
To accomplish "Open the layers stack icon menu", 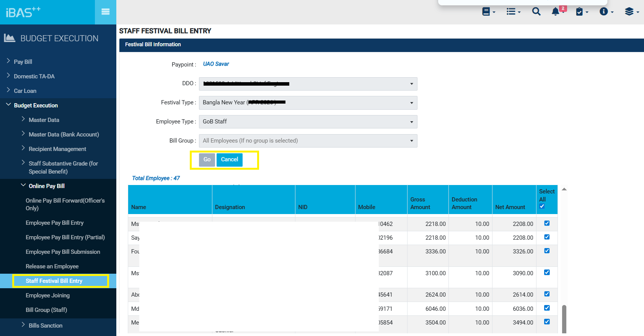I will coord(631,11).
